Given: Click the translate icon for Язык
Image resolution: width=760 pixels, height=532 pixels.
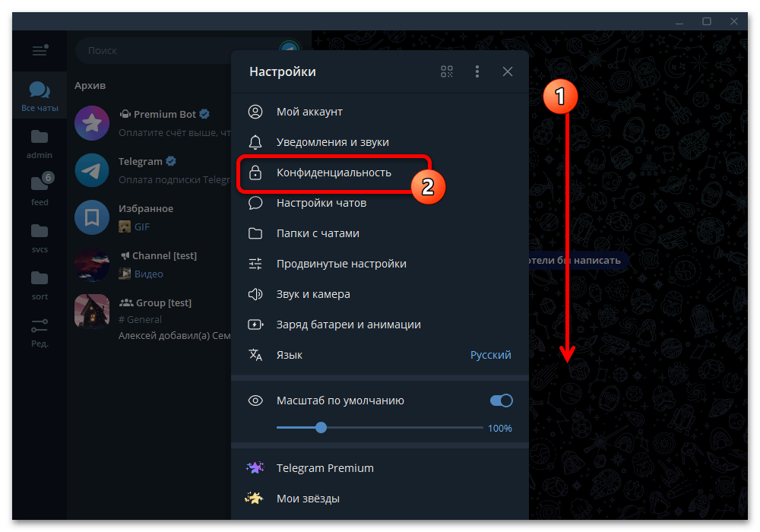Looking at the screenshot, I should [255, 355].
